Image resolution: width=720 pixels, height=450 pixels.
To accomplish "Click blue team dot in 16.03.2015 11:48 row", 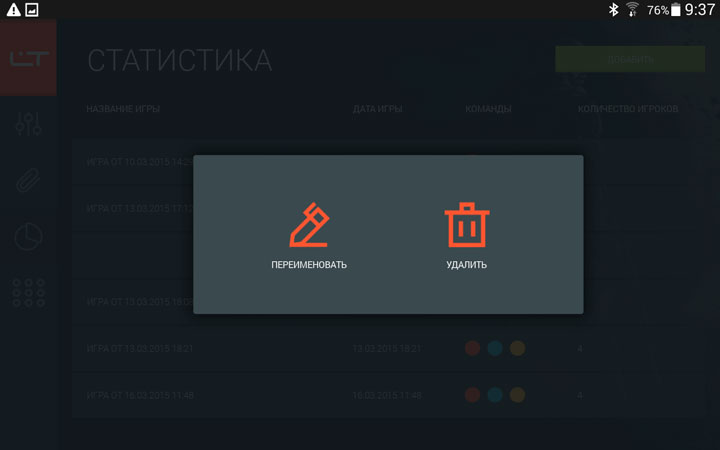I will click(495, 395).
